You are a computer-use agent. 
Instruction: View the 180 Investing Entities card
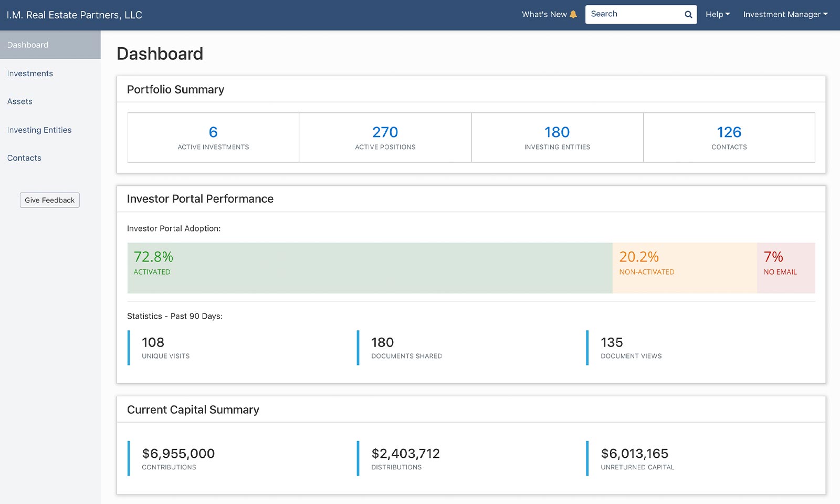(x=557, y=138)
